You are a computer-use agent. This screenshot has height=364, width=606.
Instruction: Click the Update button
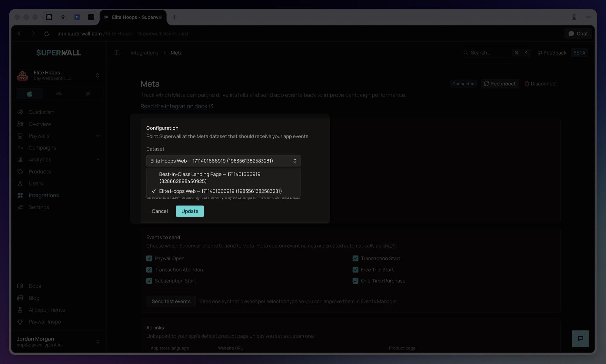(190, 211)
